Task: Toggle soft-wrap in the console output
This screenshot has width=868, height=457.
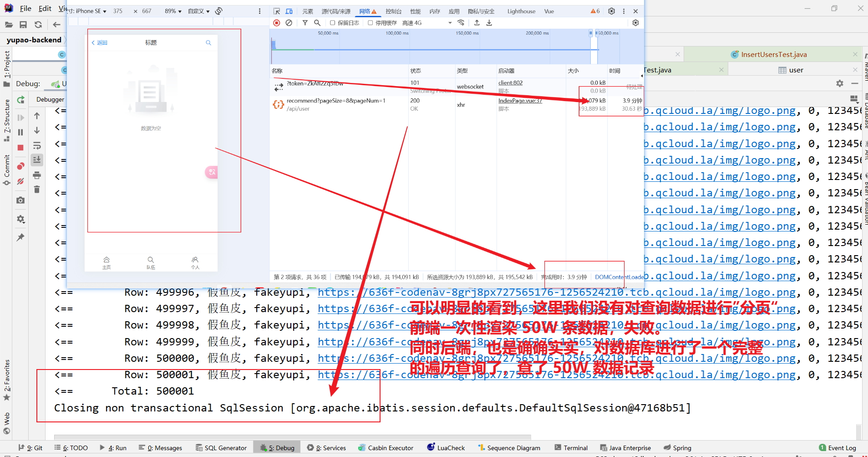Action: pos(37,146)
